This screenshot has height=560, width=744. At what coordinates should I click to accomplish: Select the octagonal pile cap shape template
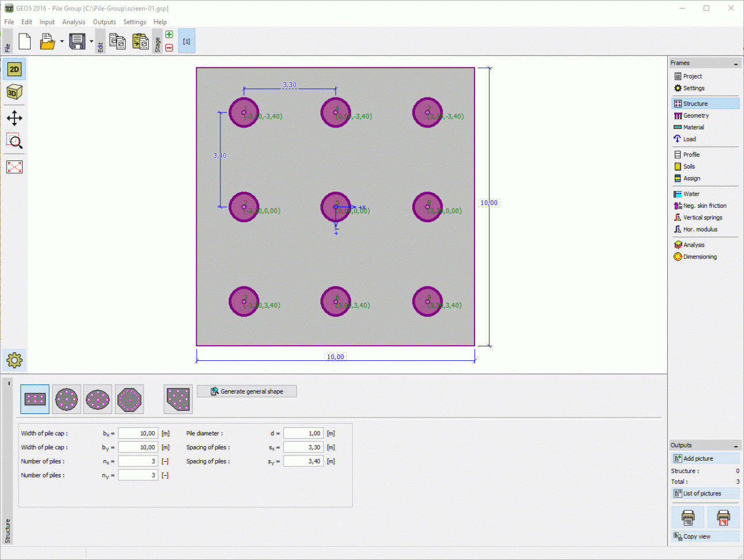point(129,398)
